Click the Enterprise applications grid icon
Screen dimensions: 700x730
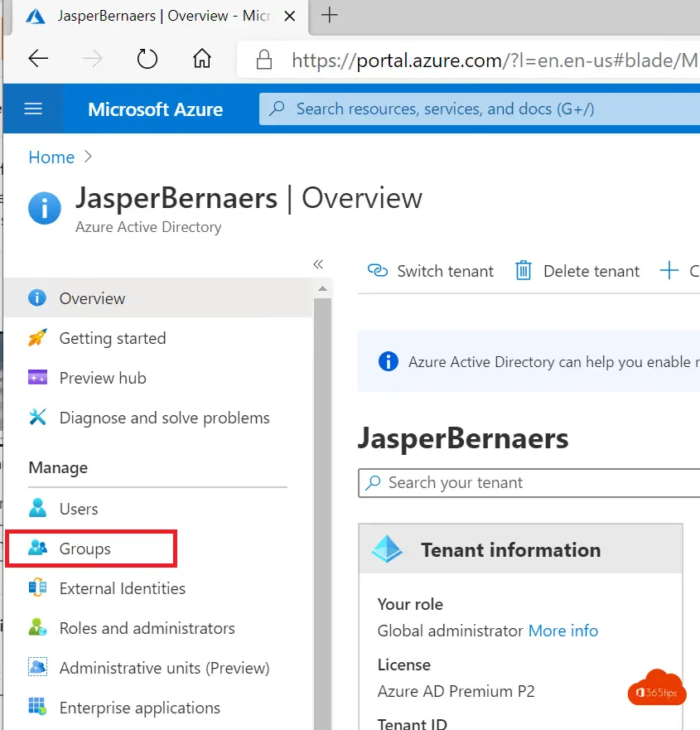click(37, 706)
